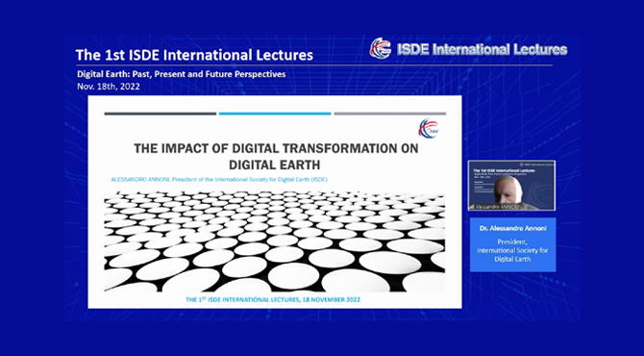Click the signal bars icon in the webcam tile
The image size is (644, 356).
click(x=472, y=207)
